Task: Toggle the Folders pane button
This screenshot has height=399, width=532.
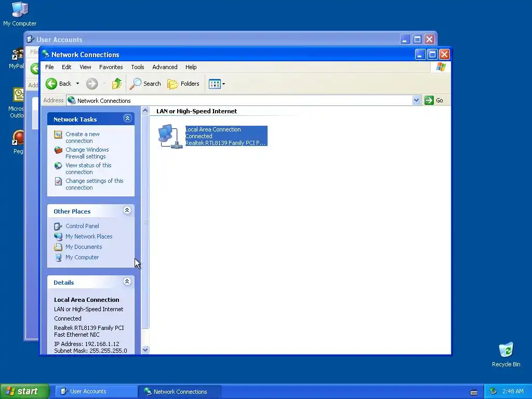Action: pyautogui.click(x=183, y=84)
